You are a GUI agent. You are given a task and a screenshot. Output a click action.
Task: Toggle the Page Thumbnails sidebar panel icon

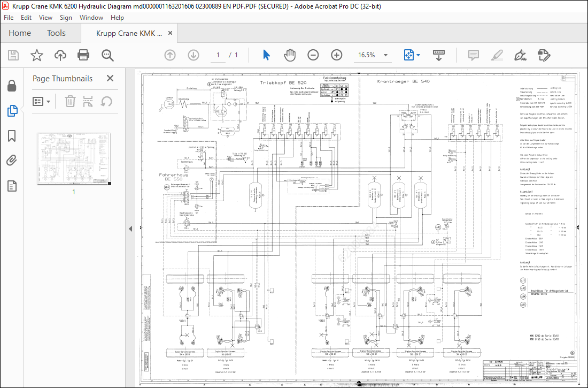click(x=12, y=111)
